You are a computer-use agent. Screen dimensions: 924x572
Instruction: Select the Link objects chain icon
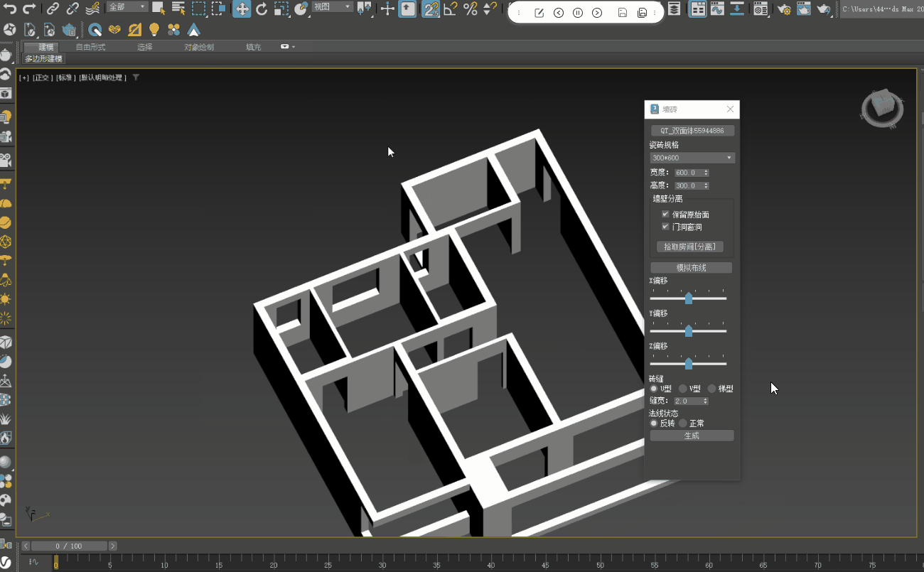pyautogui.click(x=53, y=9)
